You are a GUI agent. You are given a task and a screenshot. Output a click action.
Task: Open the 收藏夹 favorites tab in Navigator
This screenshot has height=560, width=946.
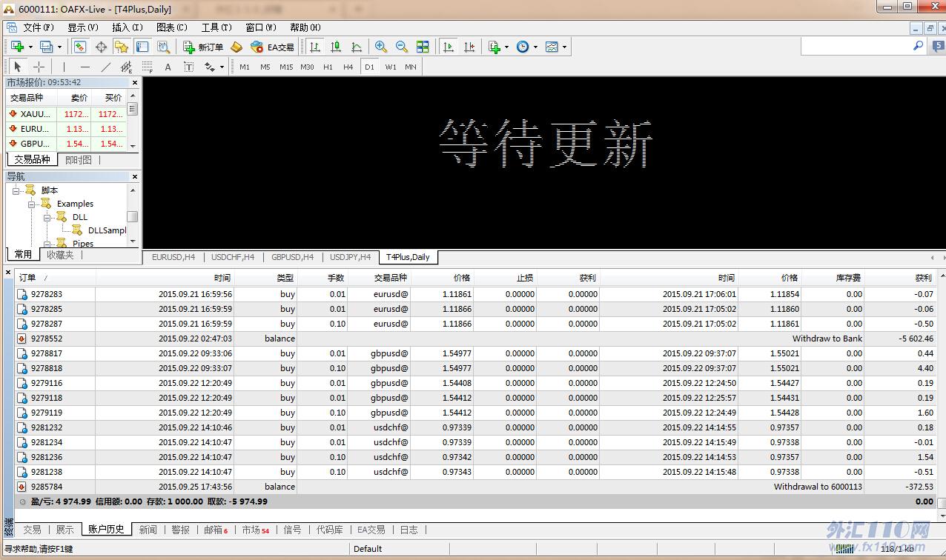click(60, 254)
